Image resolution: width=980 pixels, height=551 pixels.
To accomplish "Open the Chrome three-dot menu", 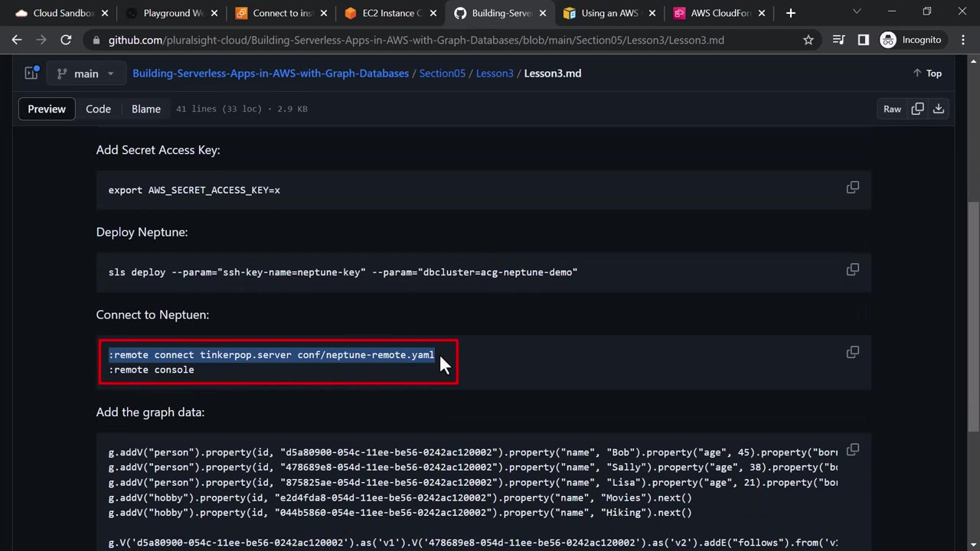I will pyautogui.click(x=963, y=40).
